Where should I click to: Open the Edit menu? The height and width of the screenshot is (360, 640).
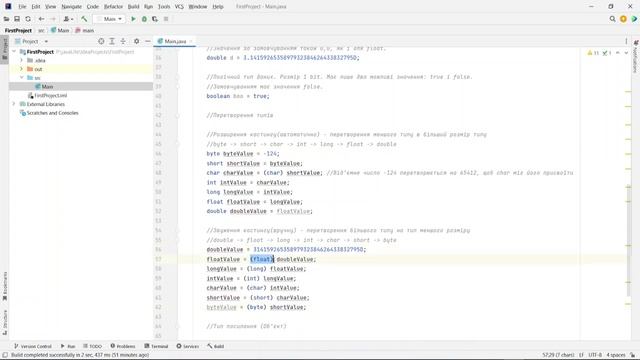pos(36,7)
